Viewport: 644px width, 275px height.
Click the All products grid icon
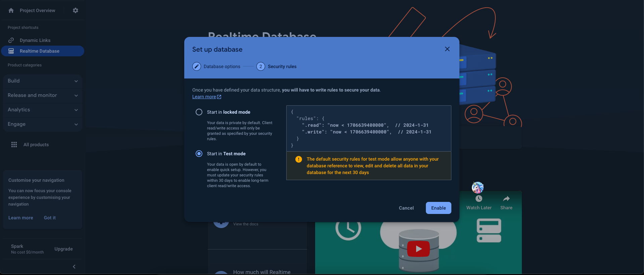pos(14,145)
